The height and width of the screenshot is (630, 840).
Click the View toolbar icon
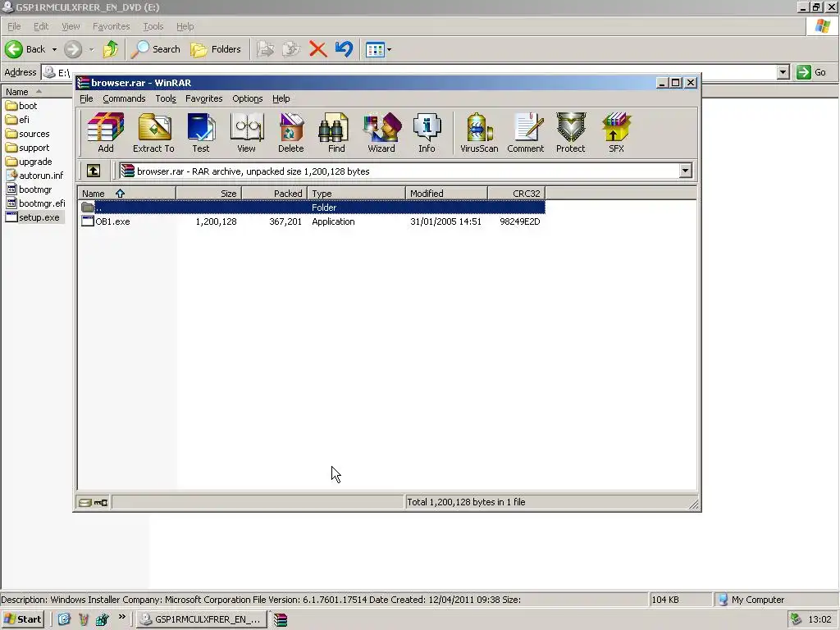pos(246,133)
